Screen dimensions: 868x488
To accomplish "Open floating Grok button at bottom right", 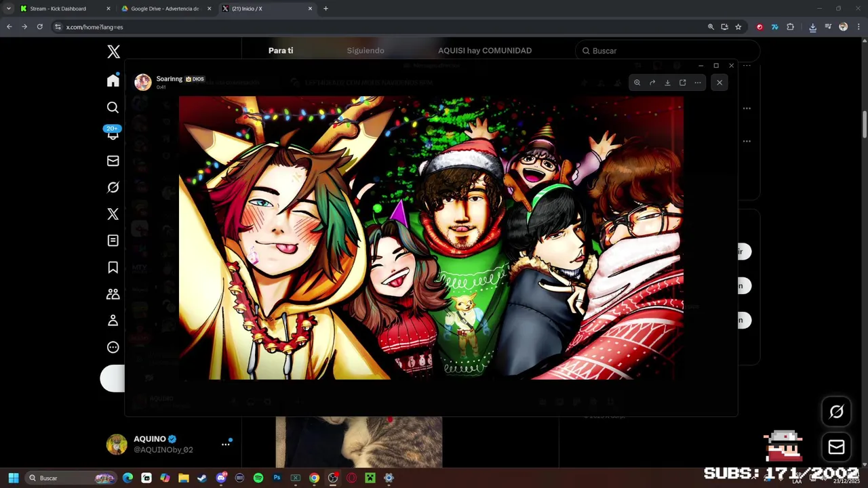I will [836, 411].
